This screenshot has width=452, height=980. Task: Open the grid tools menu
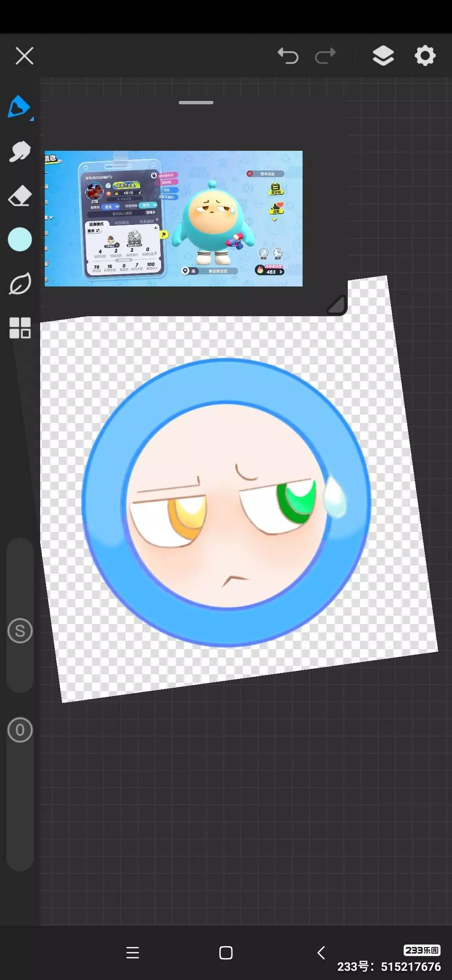20,328
